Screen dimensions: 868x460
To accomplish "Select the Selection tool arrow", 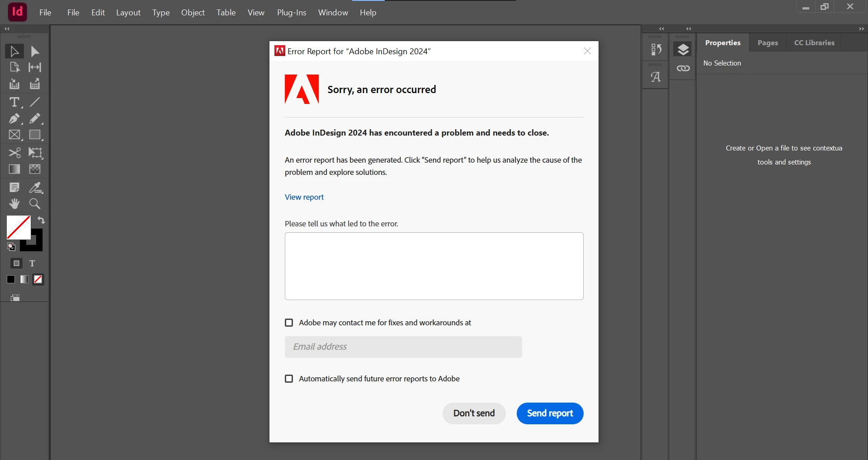I will click(x=14, y=51).
